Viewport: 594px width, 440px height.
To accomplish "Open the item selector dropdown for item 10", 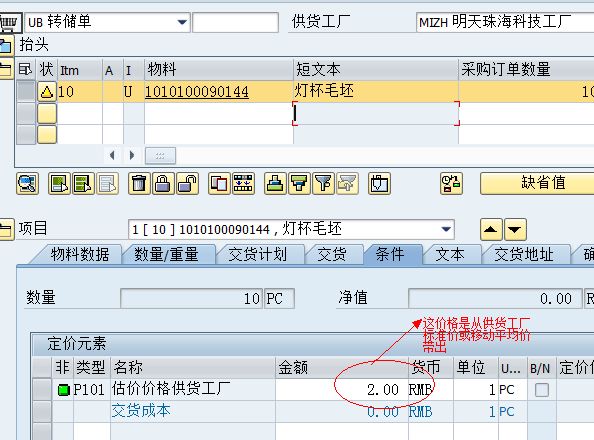I will (446, 229).
